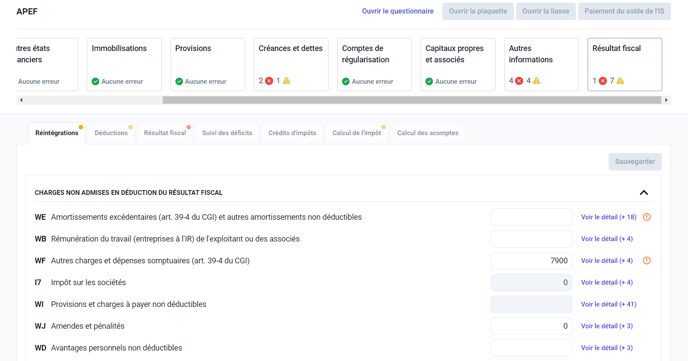Open the Suivi des déficits tab

227,133
